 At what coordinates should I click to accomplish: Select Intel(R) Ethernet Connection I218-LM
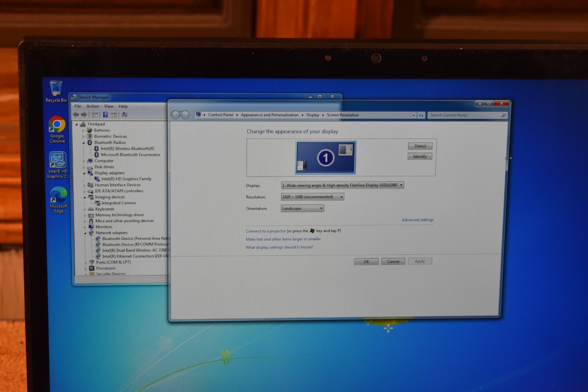click(135, 256)
